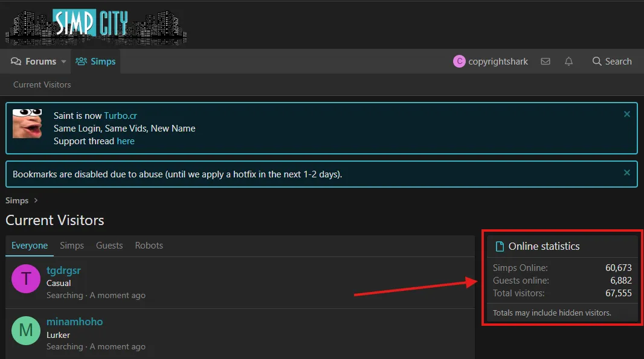This screenshot has width=644, height=359.
Task: Expand the Forums dropdown chevron
Action: (x=63, y=61)
